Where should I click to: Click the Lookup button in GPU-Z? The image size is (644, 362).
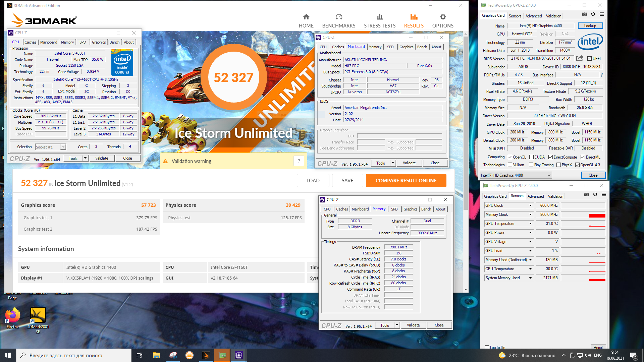(x=590, y=26)
